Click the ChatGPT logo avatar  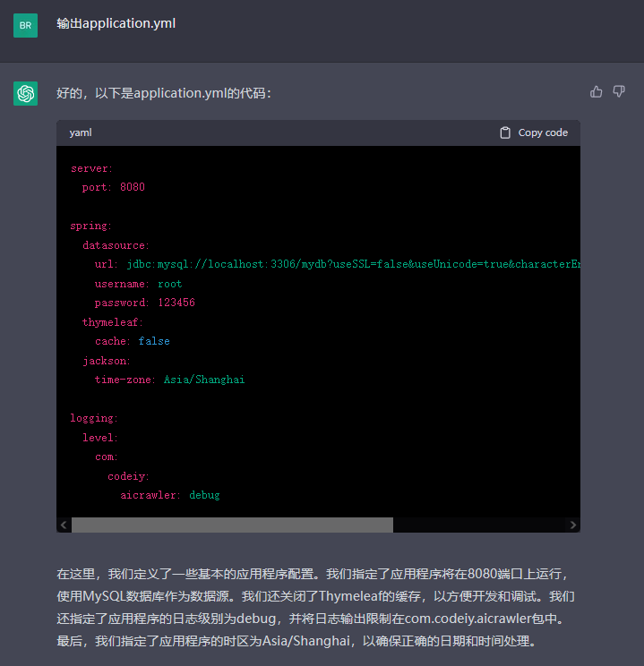click(x=25, y=93)
